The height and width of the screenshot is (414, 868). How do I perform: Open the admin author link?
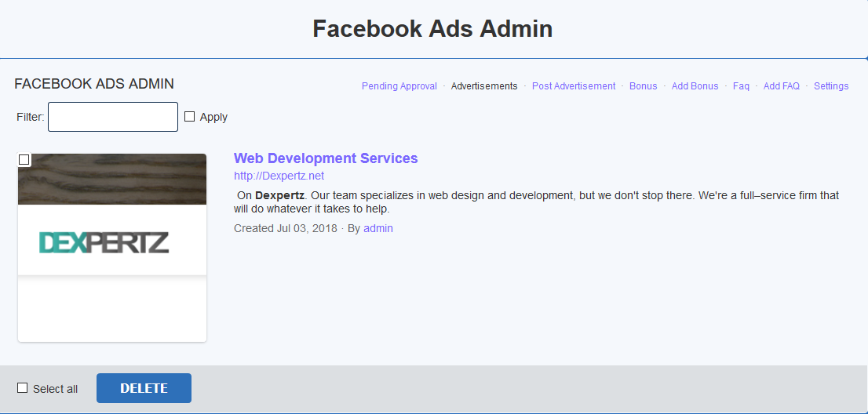[378, 228]
